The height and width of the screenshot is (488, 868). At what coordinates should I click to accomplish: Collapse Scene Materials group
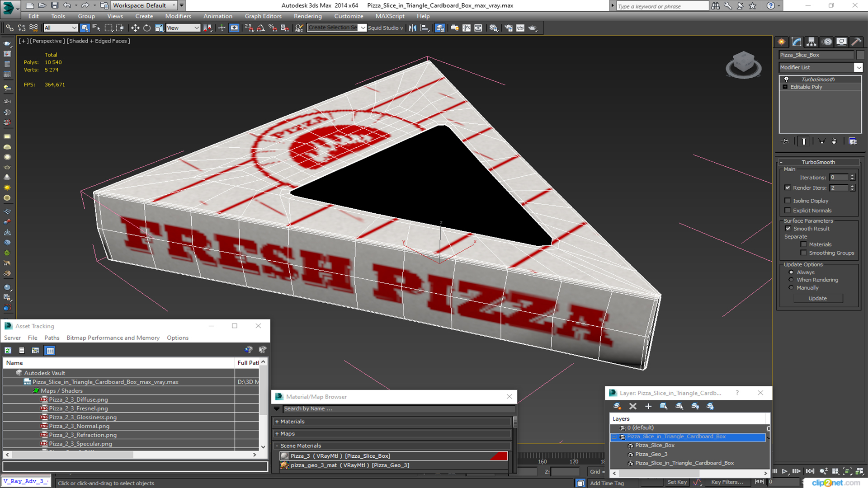pos(277,446)
